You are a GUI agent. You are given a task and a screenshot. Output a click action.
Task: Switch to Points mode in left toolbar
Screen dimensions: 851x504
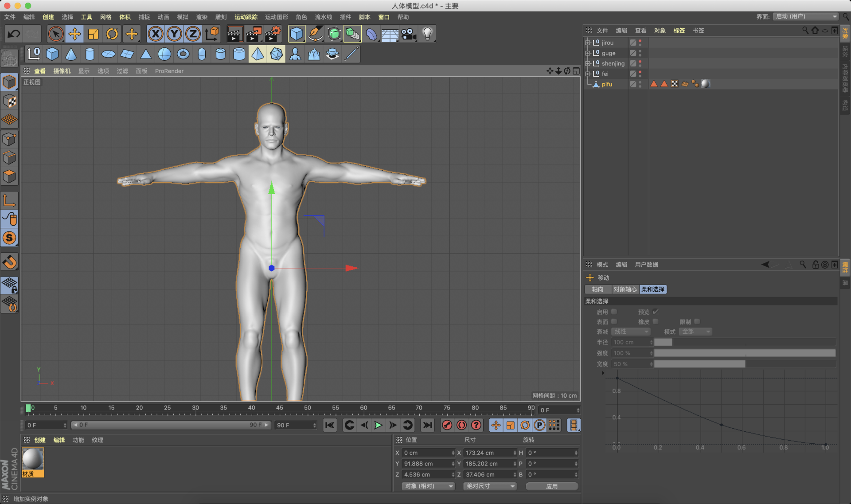(x=9, y=139)
